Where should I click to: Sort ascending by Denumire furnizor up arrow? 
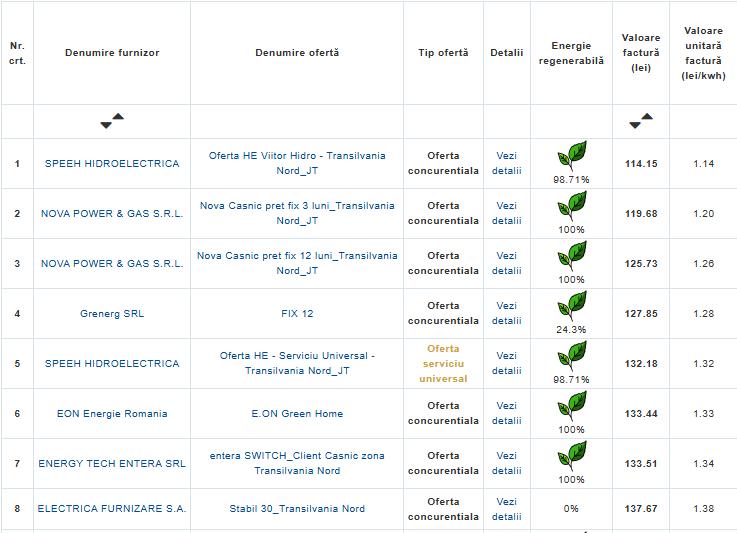[118, 117]
